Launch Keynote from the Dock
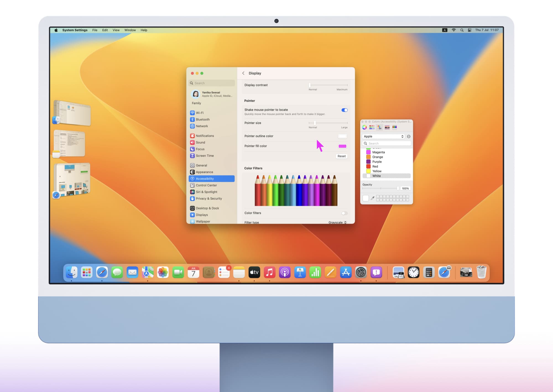Viewport: 553px width, 392px height. tap(300, 273)
